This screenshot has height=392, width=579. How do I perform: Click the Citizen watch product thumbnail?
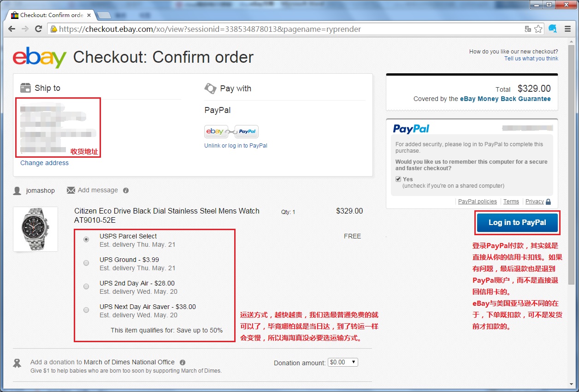(35, 229)
